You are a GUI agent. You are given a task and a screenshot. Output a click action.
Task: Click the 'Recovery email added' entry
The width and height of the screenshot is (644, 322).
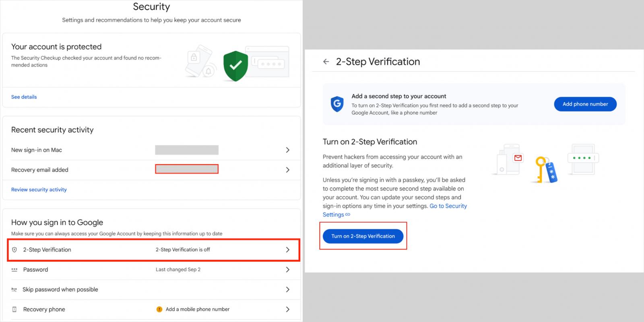point(40,170)
